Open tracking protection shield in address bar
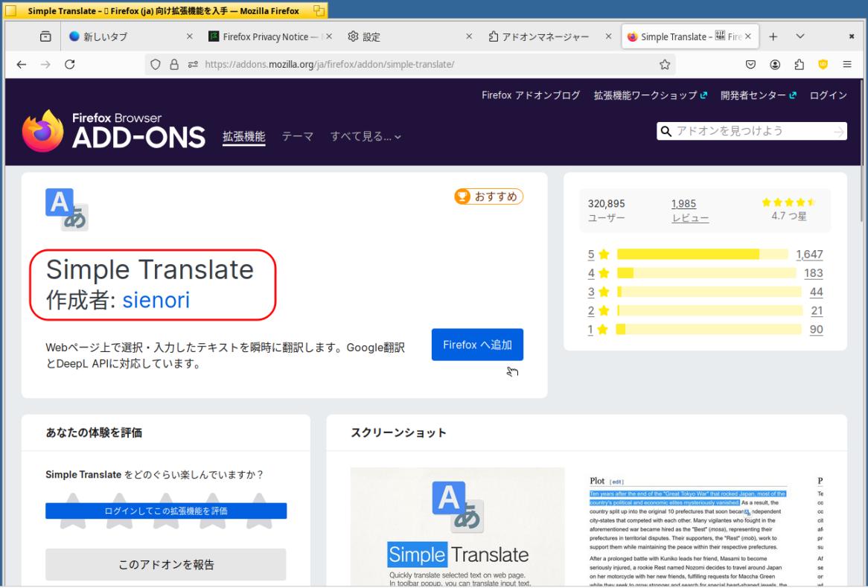Screen dimensions: 868x588 (x=156, y=64)
